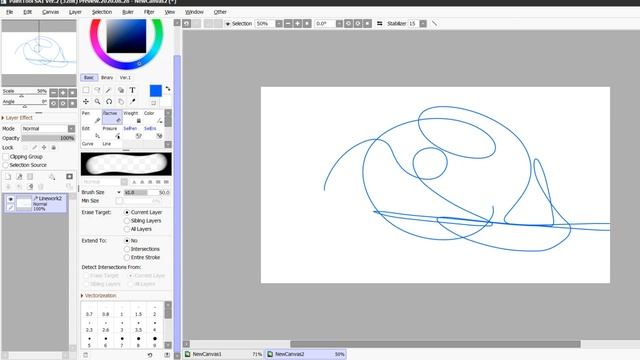Image resolution: width=640 pixels, height=360 pixels.
Task: Open the Filter menu
Action: [149, 12]
